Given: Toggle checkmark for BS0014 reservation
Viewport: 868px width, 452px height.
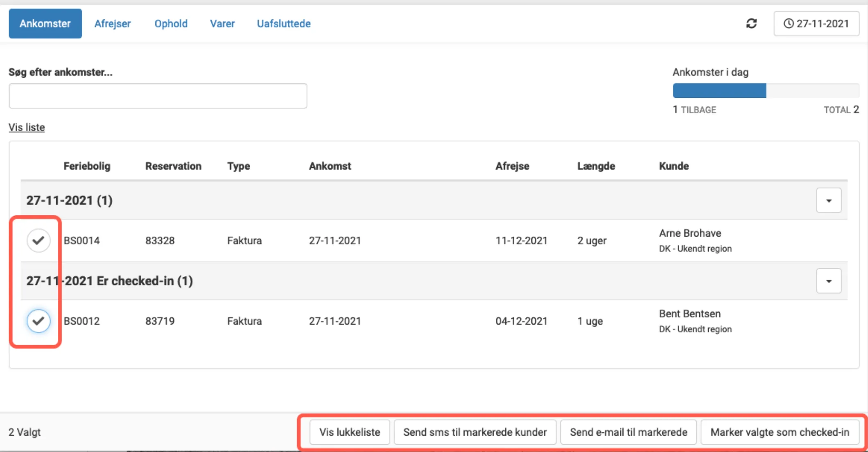Looking at the screenshot, I should click(x=38, y=240).
